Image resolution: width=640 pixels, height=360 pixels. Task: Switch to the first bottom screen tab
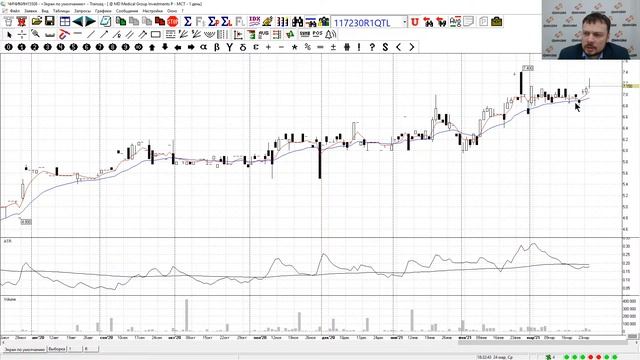24,350
